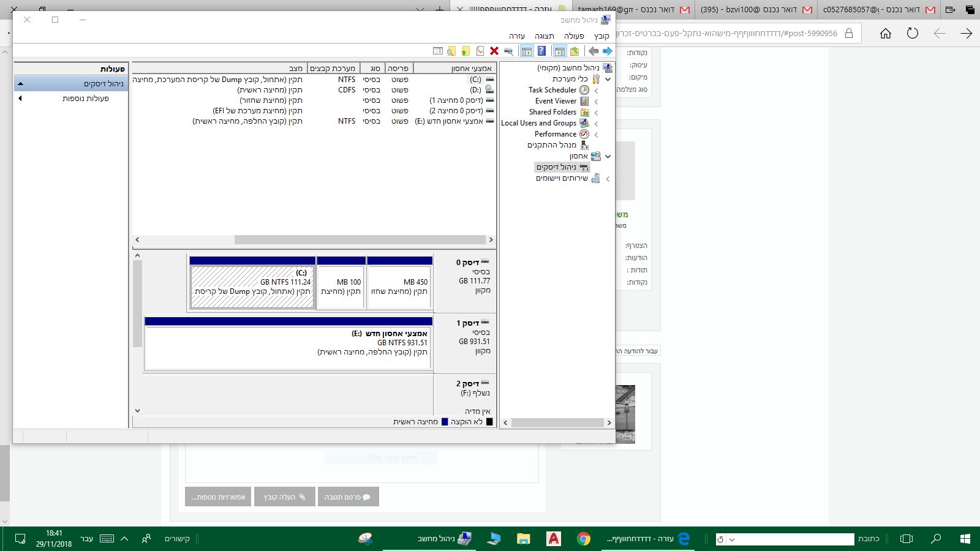Sort by the פריסה (Layout) column header
The image size is (980, 551).
click(398, 68)
